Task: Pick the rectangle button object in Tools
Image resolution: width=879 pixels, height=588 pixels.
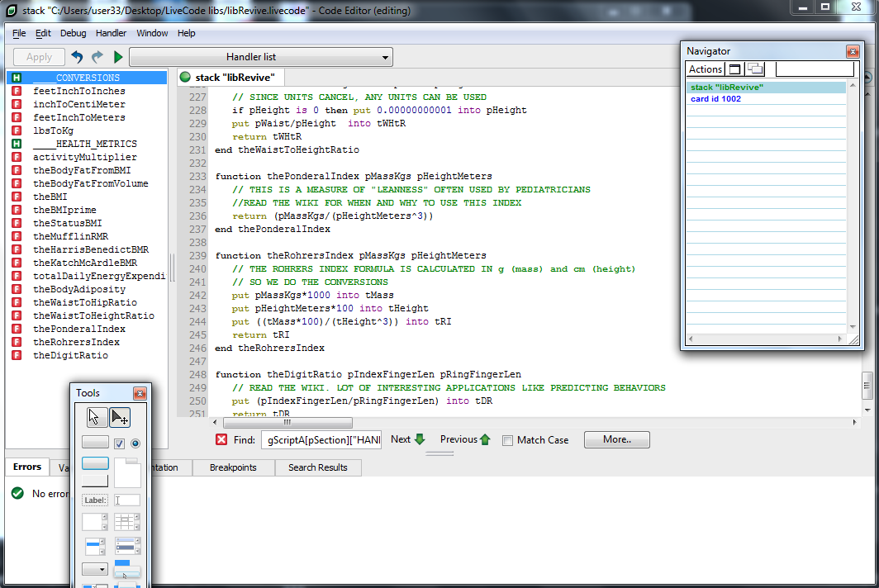Action: 95,481
